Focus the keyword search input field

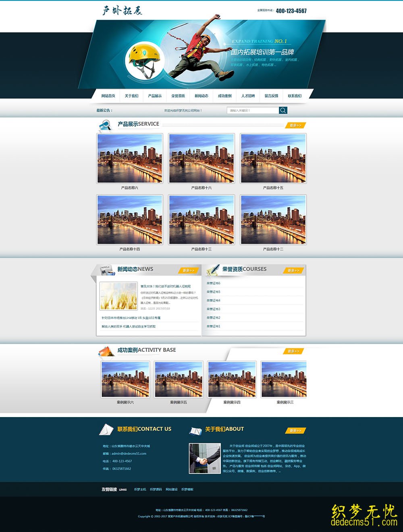253,111
